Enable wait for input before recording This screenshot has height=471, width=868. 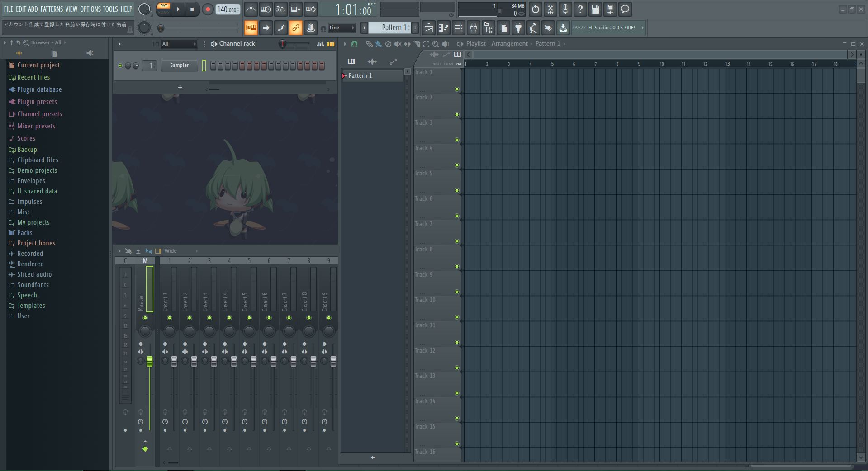pyautogui.click(x=266, y=9)
